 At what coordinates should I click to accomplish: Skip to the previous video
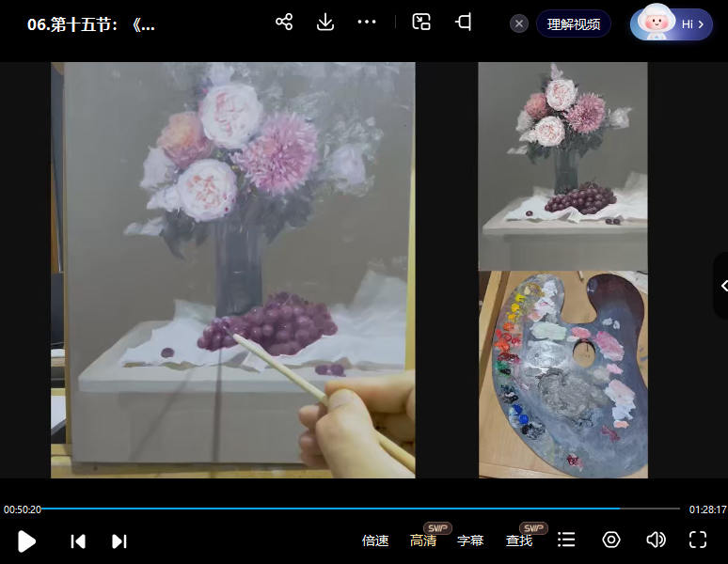coord(78,540)
